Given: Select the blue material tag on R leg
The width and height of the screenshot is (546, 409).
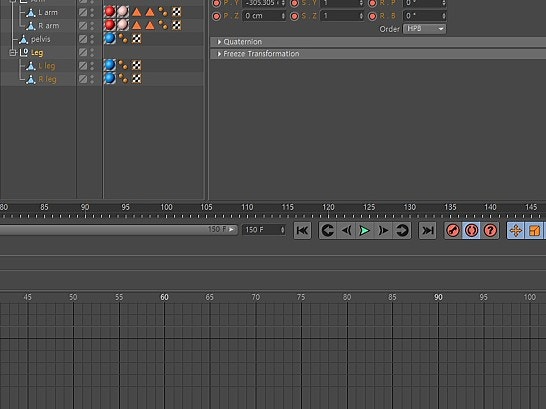Looking at the screenshot, I should click(x=110, y=78).
